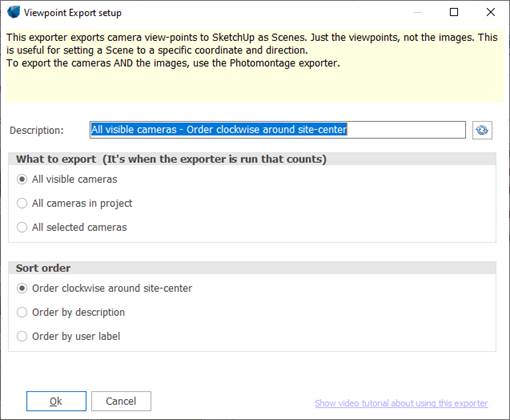This screenshot has height=420, width=510.
Task: Click the yellow exporter information text
Action: click(252, 50)
